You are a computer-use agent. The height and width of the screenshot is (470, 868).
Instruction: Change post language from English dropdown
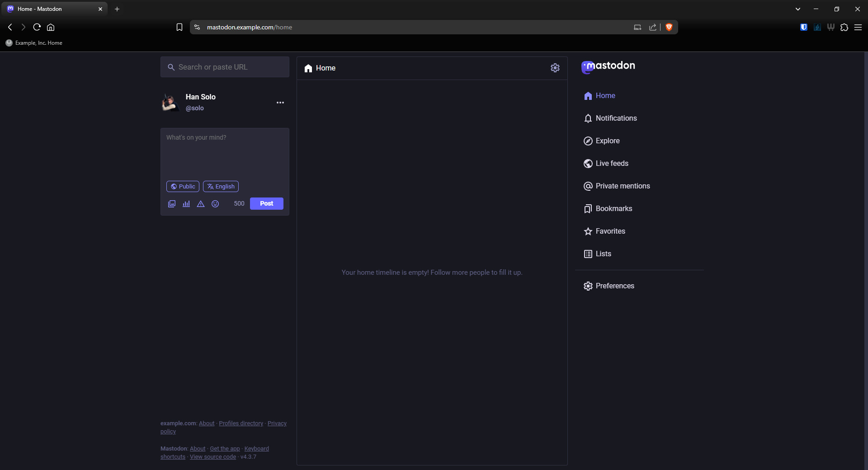(221, 187)
